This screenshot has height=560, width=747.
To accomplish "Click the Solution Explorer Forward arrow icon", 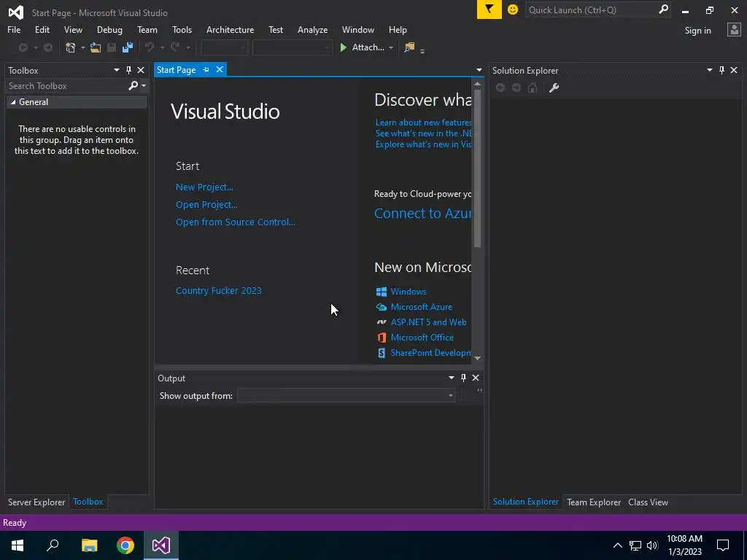I will (516, 87).
